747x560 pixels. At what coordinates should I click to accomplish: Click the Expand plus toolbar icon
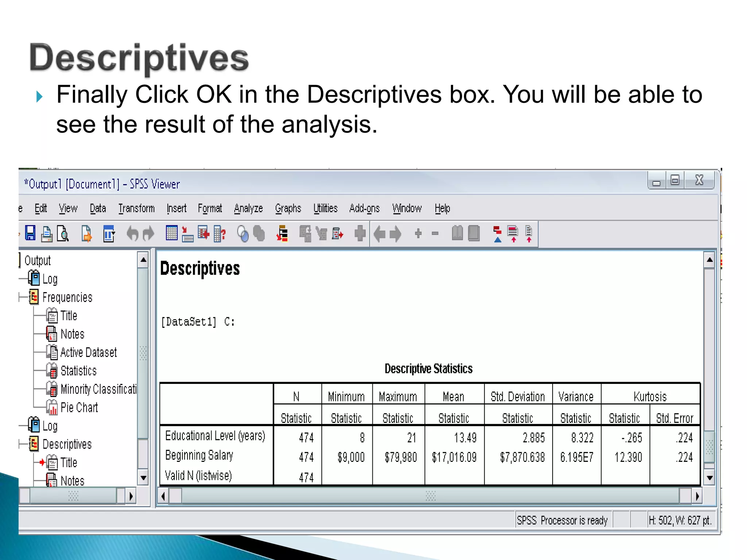tap(418, 233)
